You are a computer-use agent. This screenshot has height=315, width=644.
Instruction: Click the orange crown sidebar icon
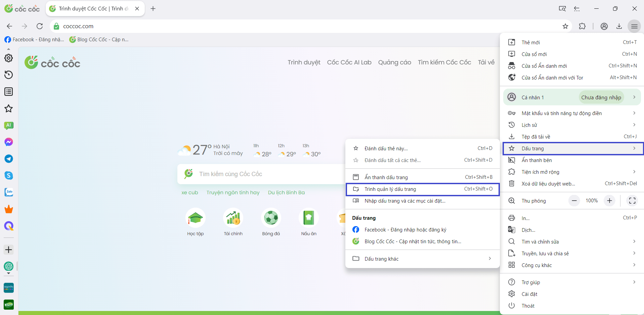tap(9, 209)
